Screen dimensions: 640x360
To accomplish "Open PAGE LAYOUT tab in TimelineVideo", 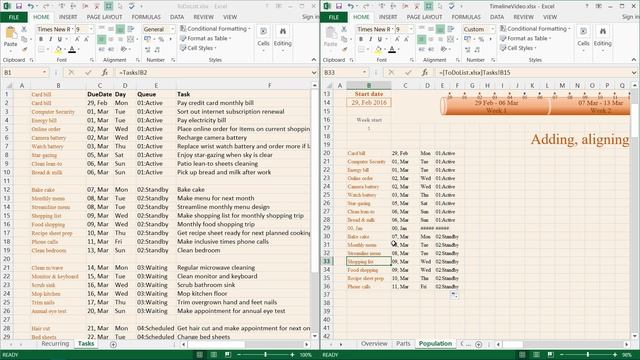I will tap(424, 17).
